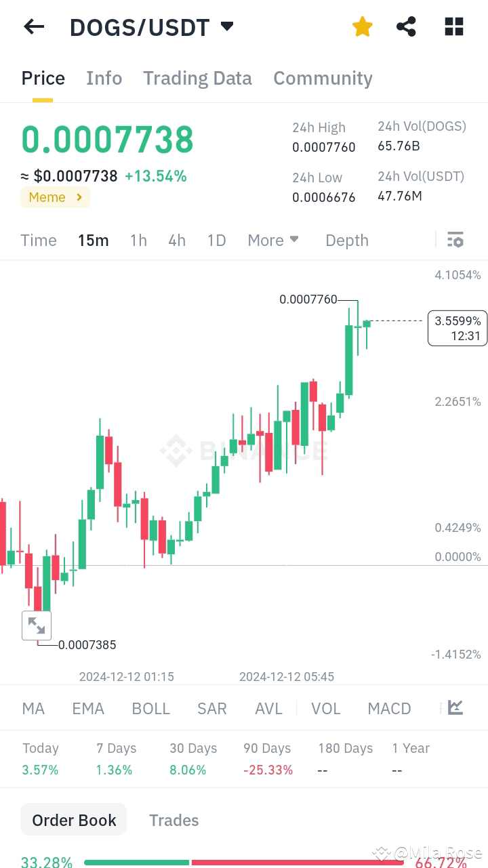Expand the chart to fullscreen mode
The image size is (488, 868).
click(37, 625)
